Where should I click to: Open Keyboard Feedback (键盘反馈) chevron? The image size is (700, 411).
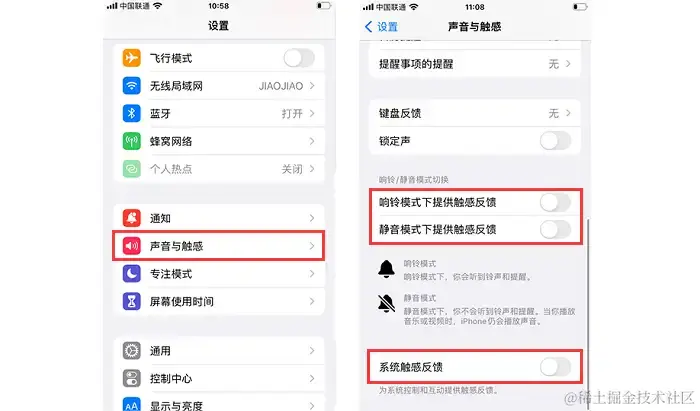tap(568, 113)
